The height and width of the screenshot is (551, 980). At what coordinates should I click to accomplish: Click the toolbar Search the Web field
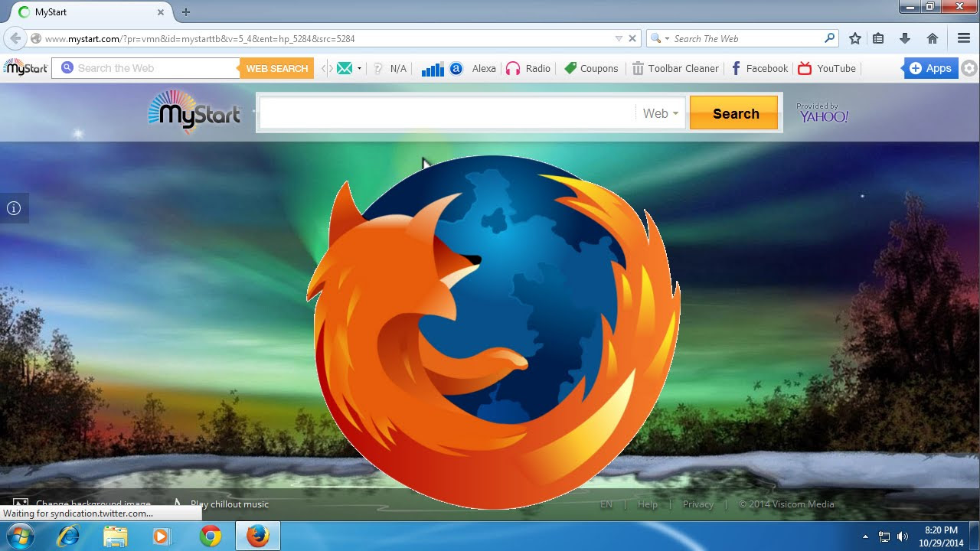pos(145,68)
